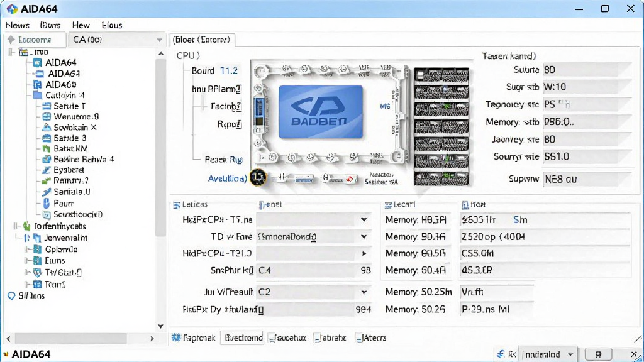Select the Catlqivin -4 folder icon
The image size is (644, 362).
coord(37,96)
